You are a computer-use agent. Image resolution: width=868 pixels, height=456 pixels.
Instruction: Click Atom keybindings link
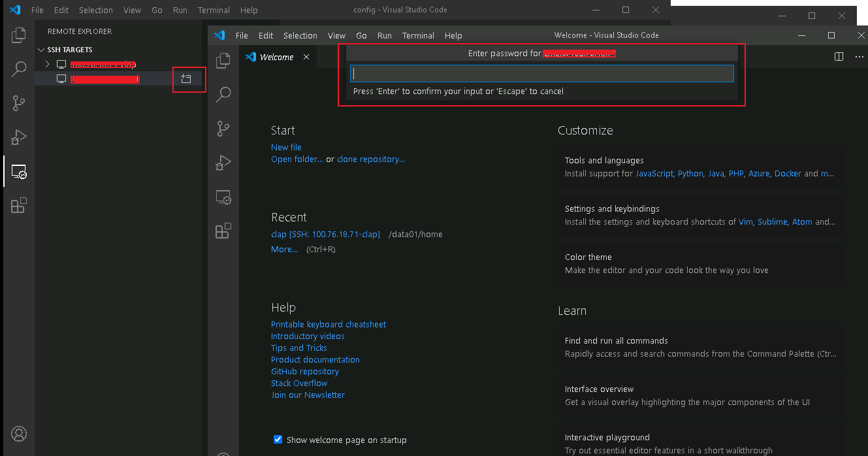point(802,222)
